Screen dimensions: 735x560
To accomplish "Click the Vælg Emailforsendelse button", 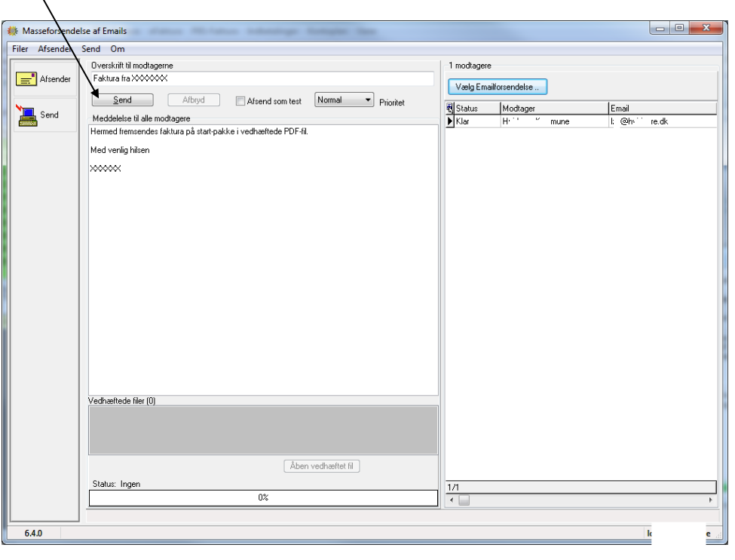I will (498, 87).
